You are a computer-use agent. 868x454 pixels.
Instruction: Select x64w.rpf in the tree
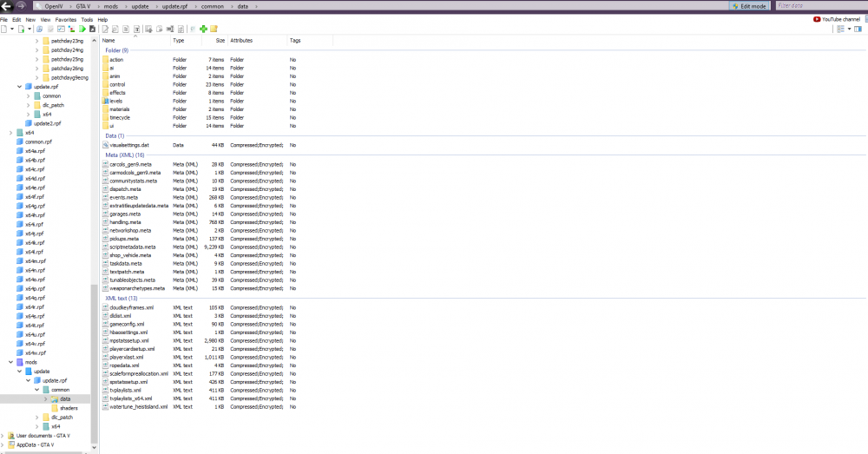[x=36, y=352]
